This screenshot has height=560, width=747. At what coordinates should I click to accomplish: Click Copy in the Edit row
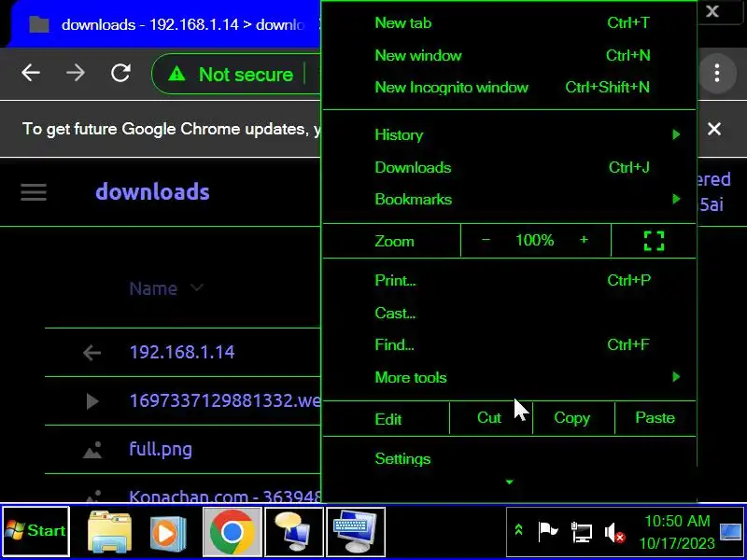(x=573, y=418)
